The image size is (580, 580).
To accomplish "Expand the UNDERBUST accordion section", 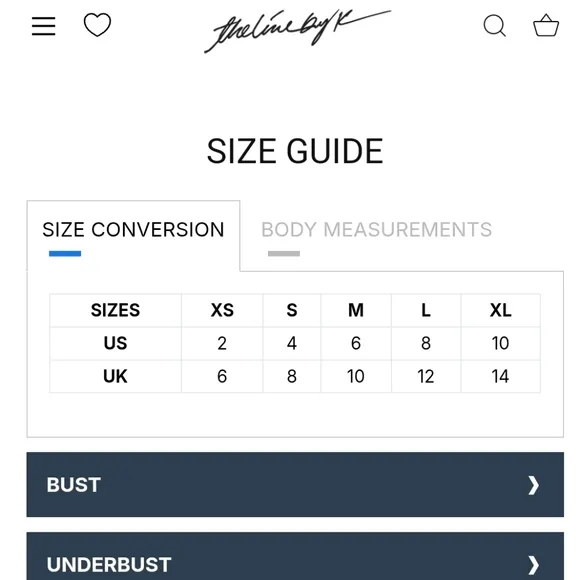I will (x=295, y=556).
